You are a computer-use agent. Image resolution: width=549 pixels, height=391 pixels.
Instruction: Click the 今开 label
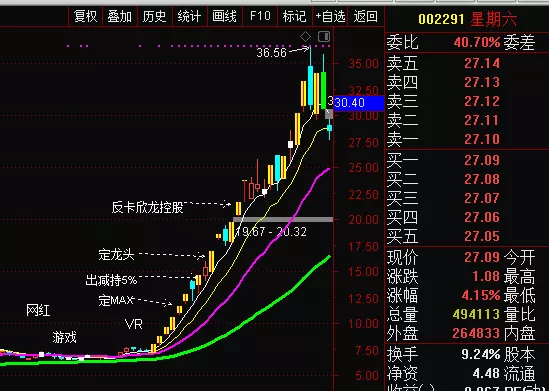pyautogui.click(x=519, y=258)
